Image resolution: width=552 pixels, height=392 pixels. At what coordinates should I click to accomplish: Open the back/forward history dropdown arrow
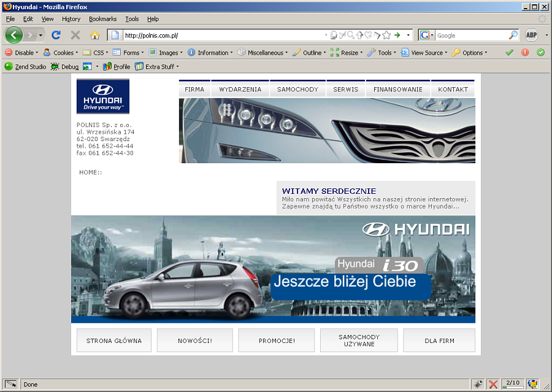(x=41, y=35)
